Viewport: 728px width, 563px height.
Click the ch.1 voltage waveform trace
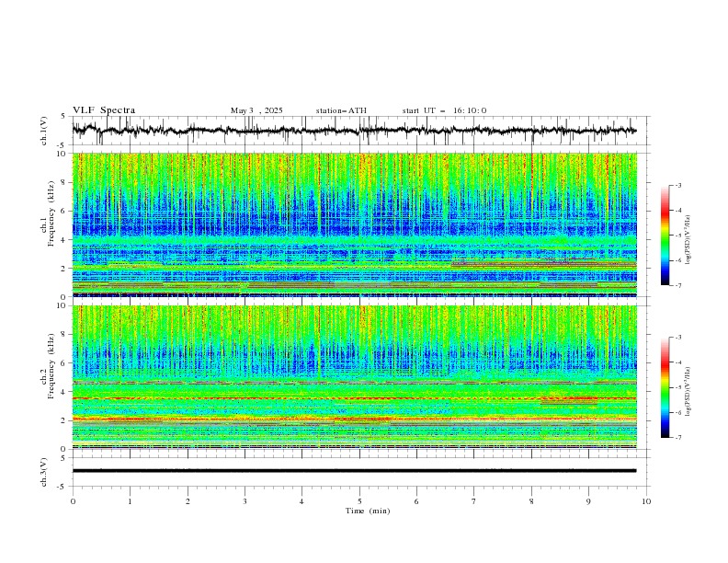coord(354,131)
